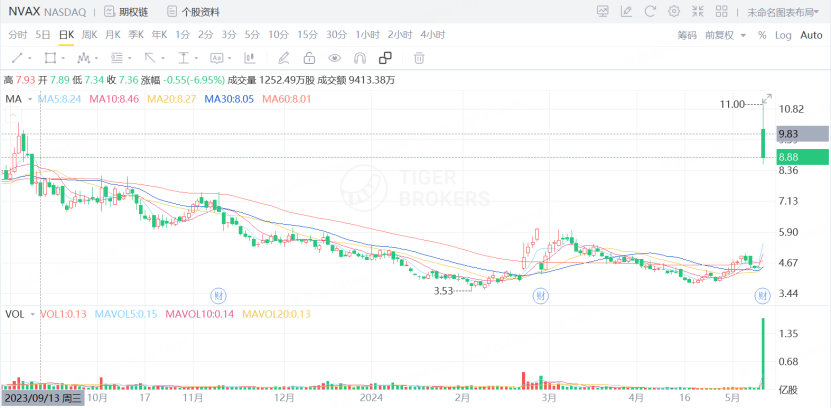Click the 财 earnings marker near May

(763, 296)
